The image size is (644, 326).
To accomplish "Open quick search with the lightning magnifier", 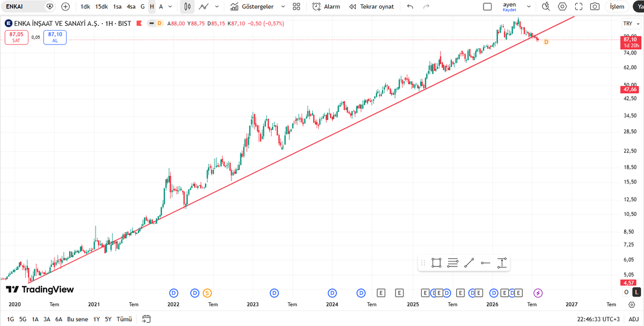I will click(x=546, y=6).
